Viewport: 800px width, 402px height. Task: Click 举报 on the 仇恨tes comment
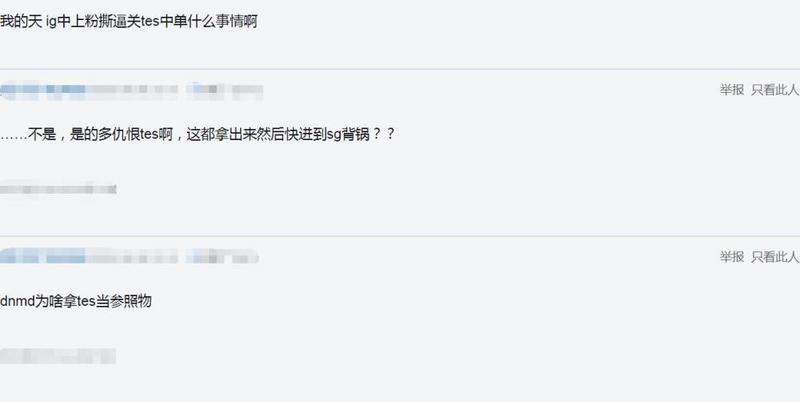coord(732,90)
